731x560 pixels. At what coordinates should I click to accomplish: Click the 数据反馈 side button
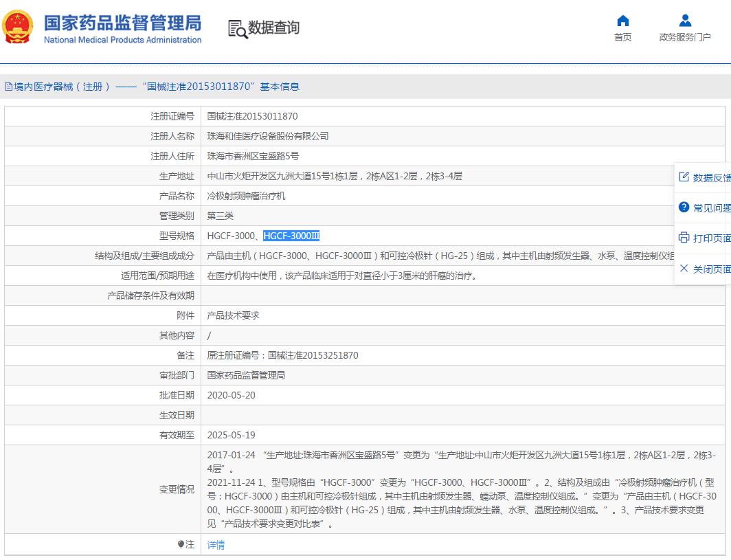(703, 178)
